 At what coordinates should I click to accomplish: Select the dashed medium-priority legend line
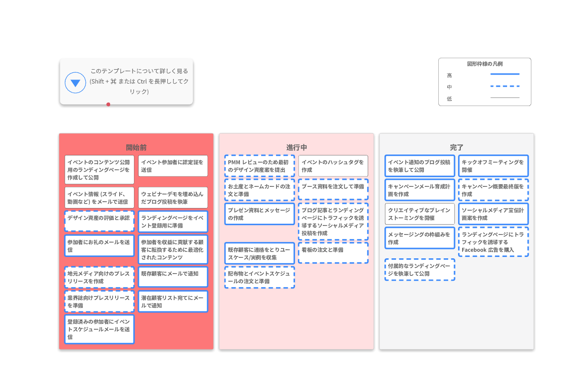point(504,86)
